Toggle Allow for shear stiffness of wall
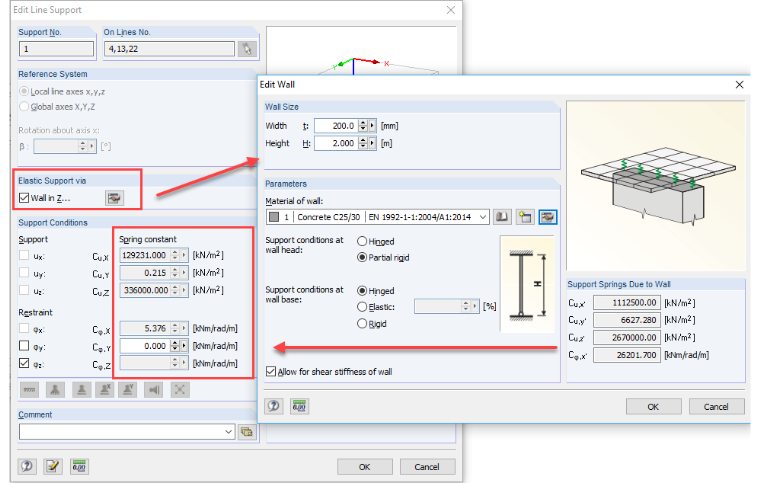760x483 pixels. pos(271,372)
